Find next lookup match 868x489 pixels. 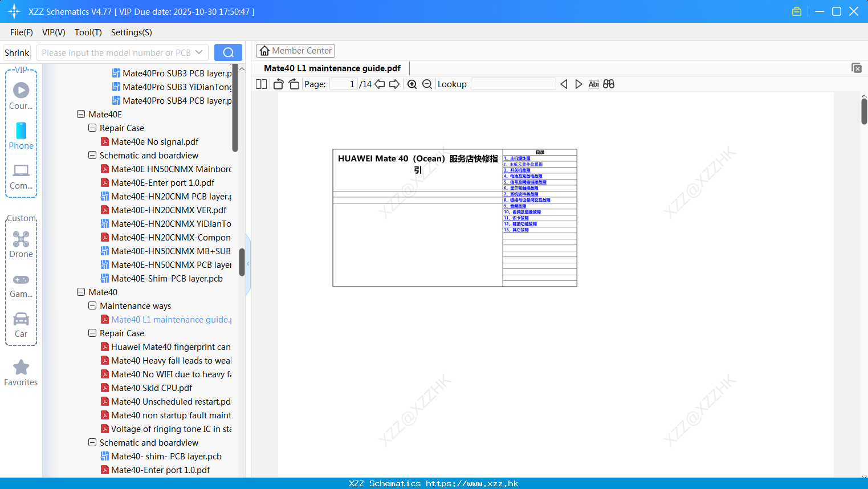578,84
